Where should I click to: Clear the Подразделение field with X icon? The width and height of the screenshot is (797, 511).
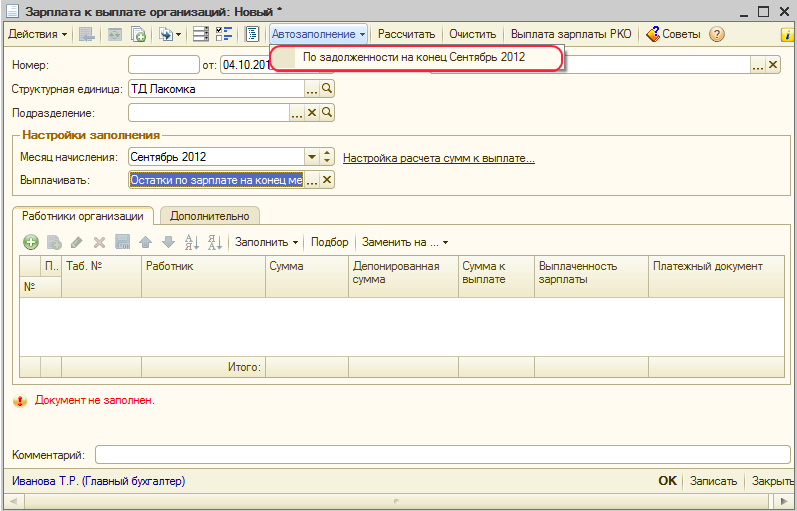[311, 113]
